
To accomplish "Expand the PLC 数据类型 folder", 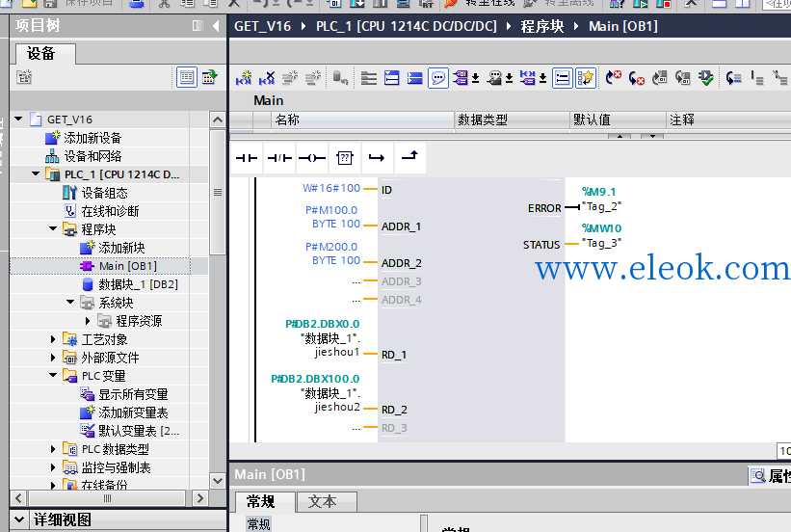I will pos(53,449).
